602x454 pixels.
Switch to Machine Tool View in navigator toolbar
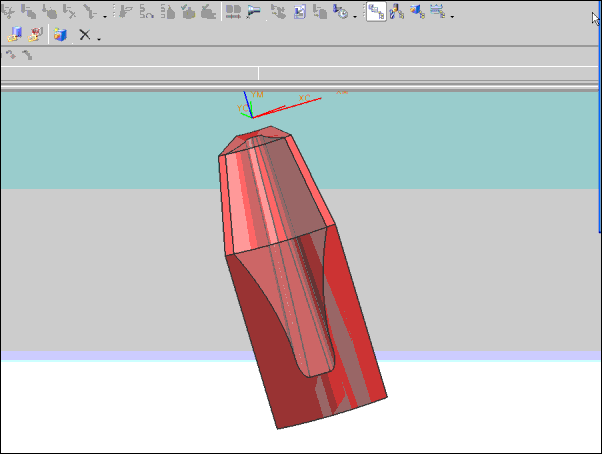[x=397, y=12]
